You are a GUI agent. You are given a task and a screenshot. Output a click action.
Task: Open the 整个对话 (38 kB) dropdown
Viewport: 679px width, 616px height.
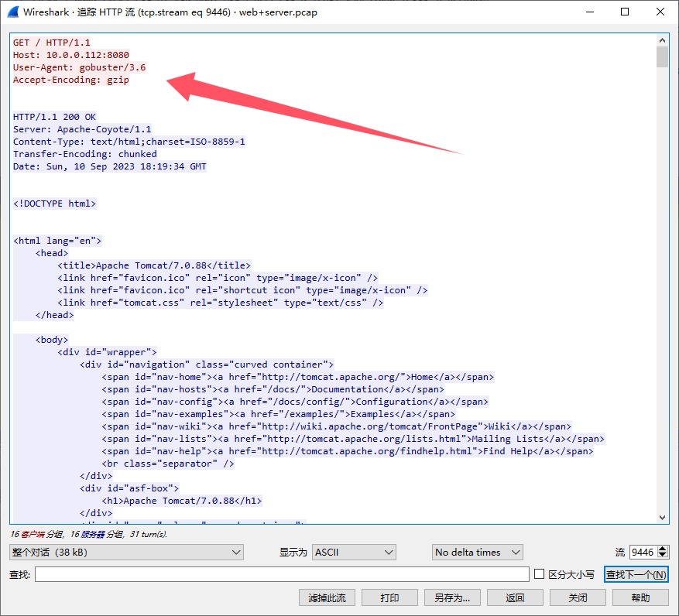[126, 553]
